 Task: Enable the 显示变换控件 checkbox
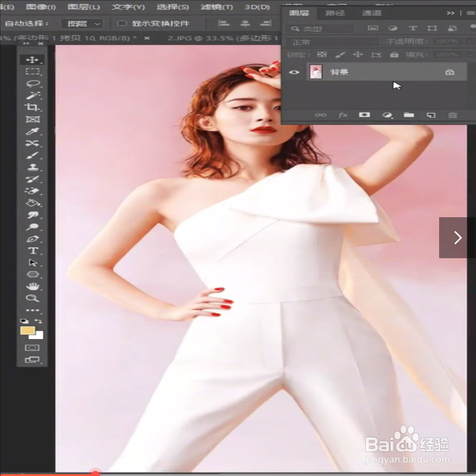click(122, 23)
